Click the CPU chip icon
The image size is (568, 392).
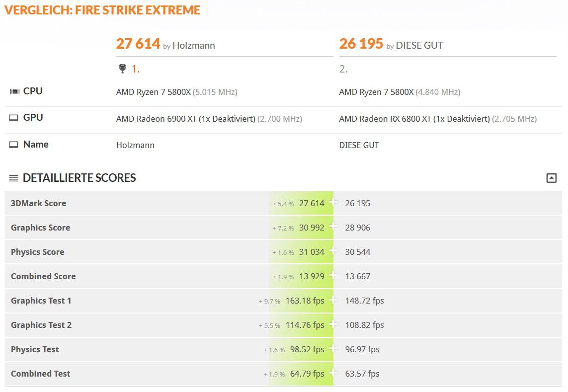click(14, 91)
